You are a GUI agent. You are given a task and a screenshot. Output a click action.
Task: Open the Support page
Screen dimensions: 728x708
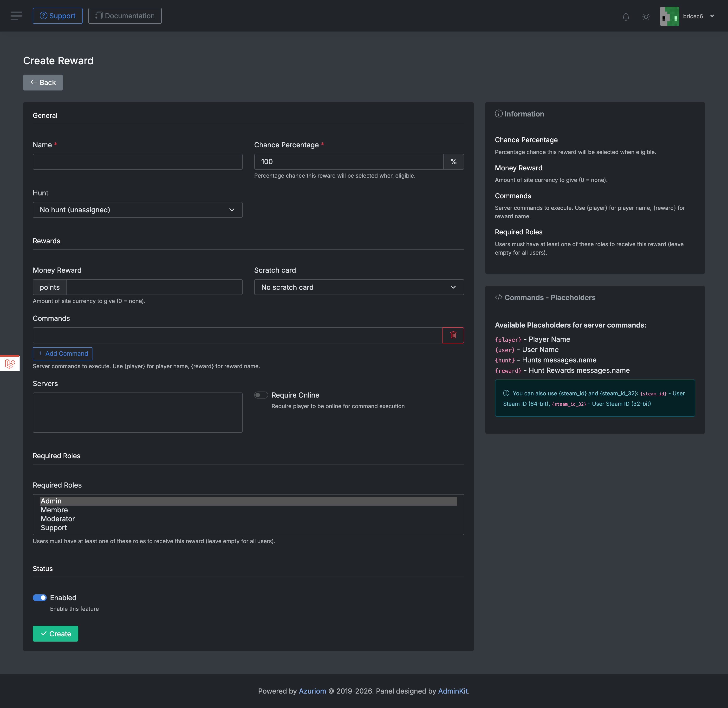[x=58, y=16]
